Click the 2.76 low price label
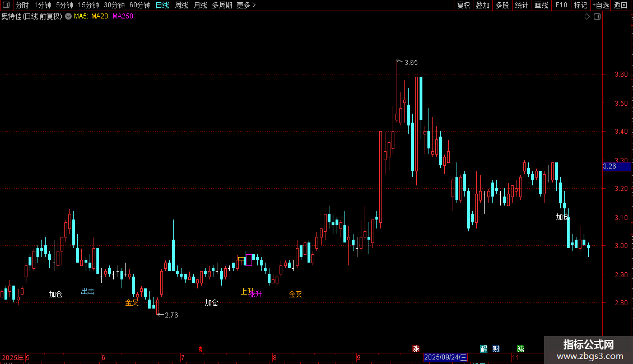633x364 pixels. point(171,315)
